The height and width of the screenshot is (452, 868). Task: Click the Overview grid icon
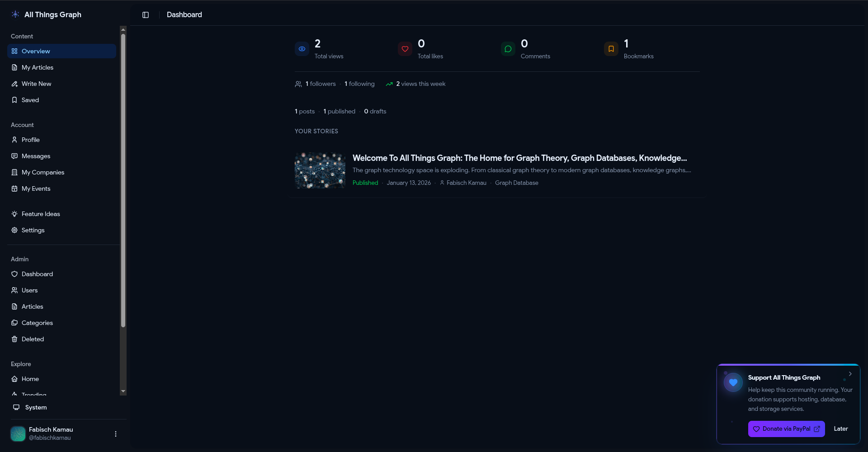(14, 51)
